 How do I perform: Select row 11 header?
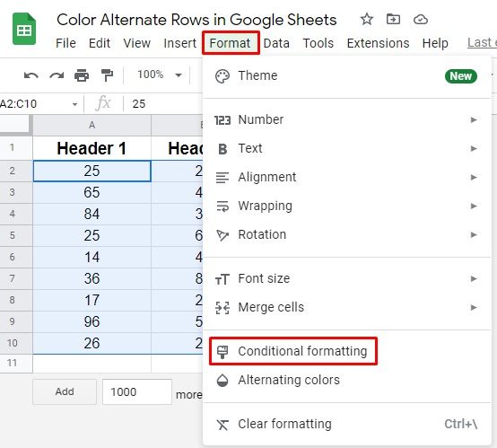point(16,363)
